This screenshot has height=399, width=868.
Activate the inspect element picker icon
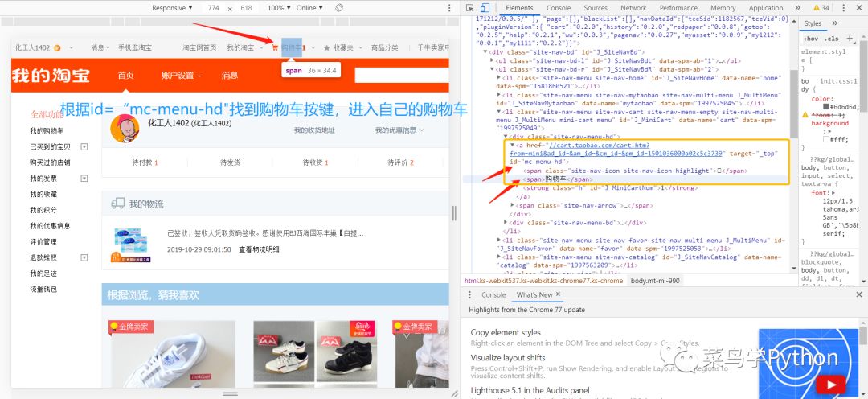(x=470, y=8)
